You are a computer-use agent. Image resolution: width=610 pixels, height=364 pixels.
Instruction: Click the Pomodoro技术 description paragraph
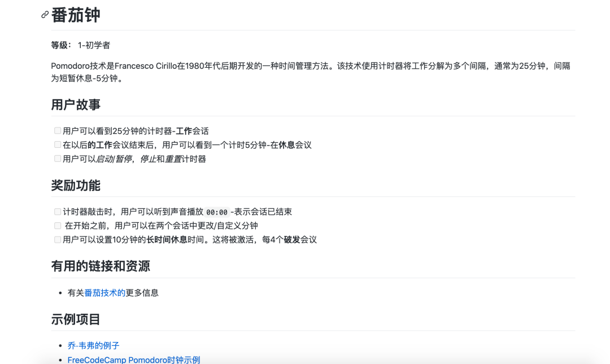pyautogui.click(x=311, y=72)
